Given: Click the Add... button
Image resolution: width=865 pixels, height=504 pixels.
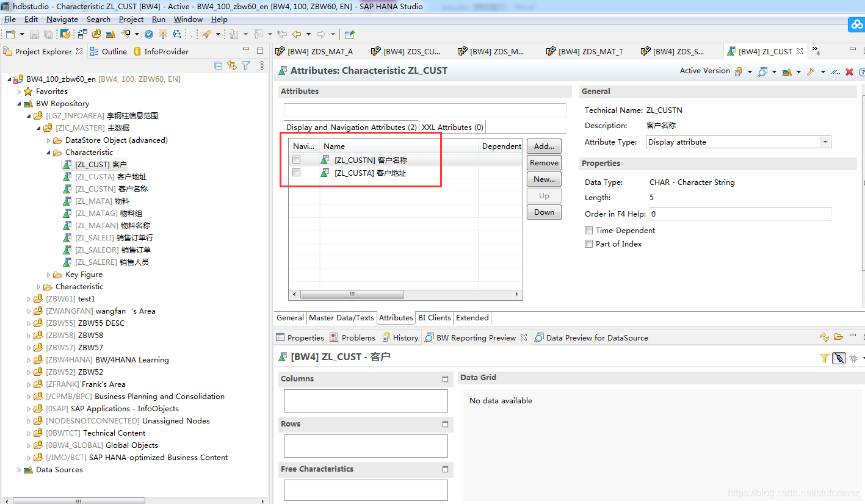Looking at the screenshot, I should 544,146.
